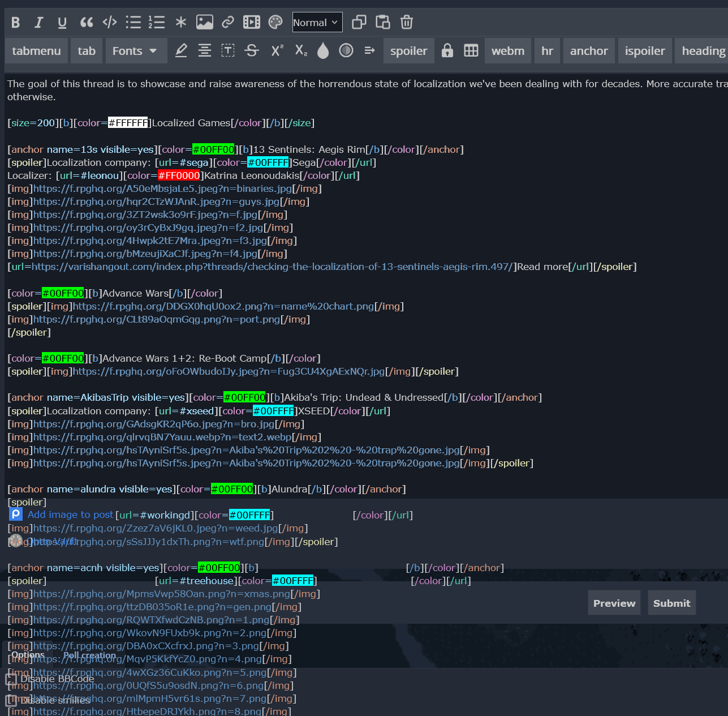Open the font color palette
Screen dimensions: 728x716
[275, 23]
